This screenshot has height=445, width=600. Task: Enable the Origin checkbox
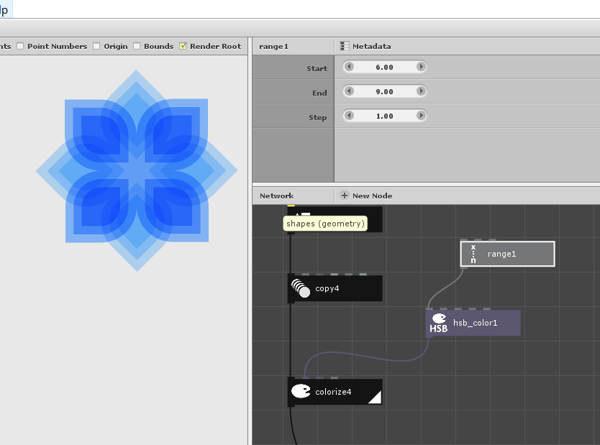97,46
